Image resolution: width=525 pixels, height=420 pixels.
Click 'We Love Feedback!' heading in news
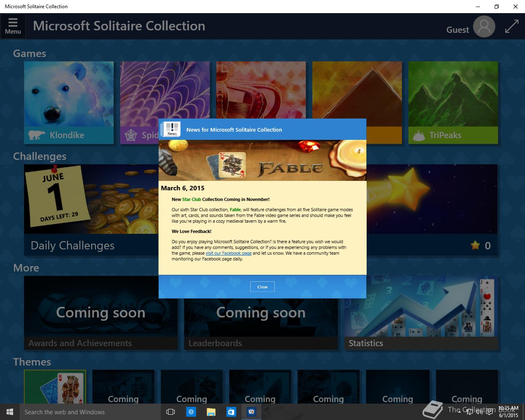[192, 231]
